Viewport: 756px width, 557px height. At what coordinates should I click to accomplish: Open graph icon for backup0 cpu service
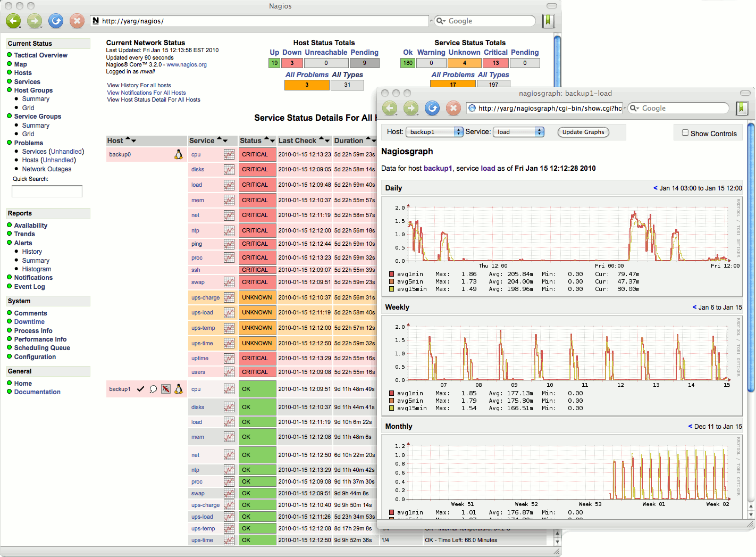click(229, 154)
